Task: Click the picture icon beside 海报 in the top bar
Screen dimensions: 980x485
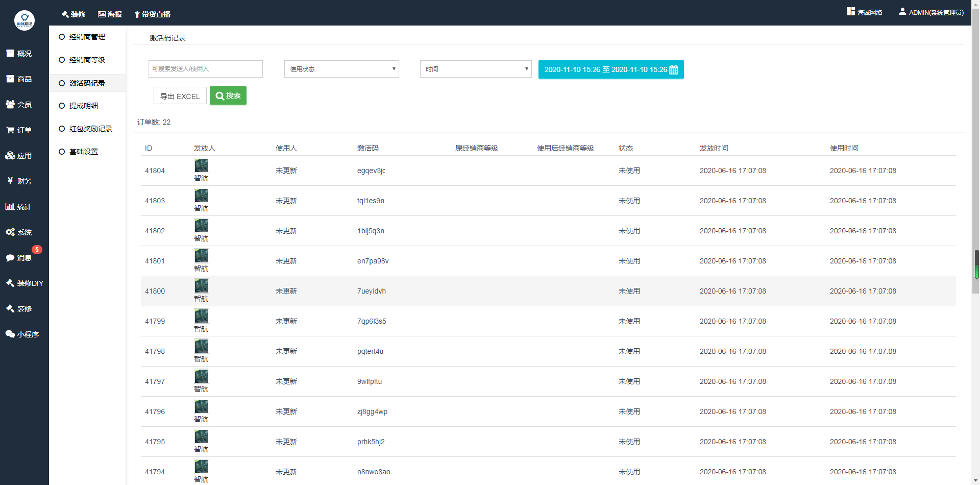Action: [x=102, y=14]
